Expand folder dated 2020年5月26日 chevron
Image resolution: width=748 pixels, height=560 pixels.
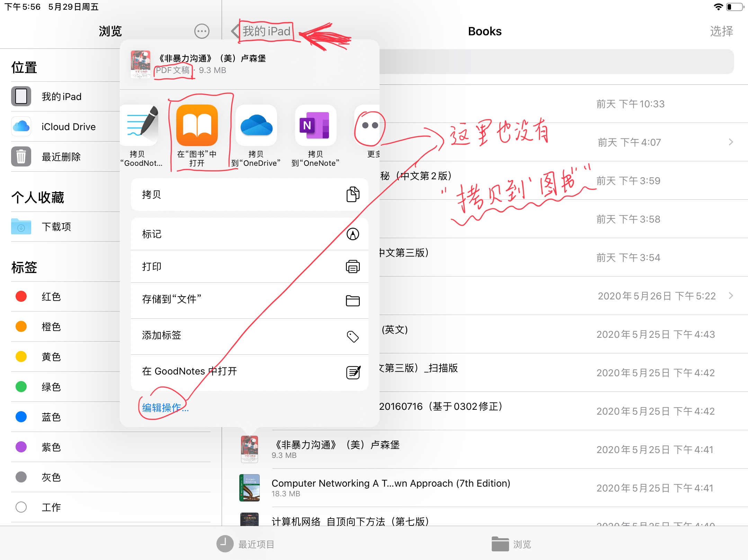pos(731,296)
